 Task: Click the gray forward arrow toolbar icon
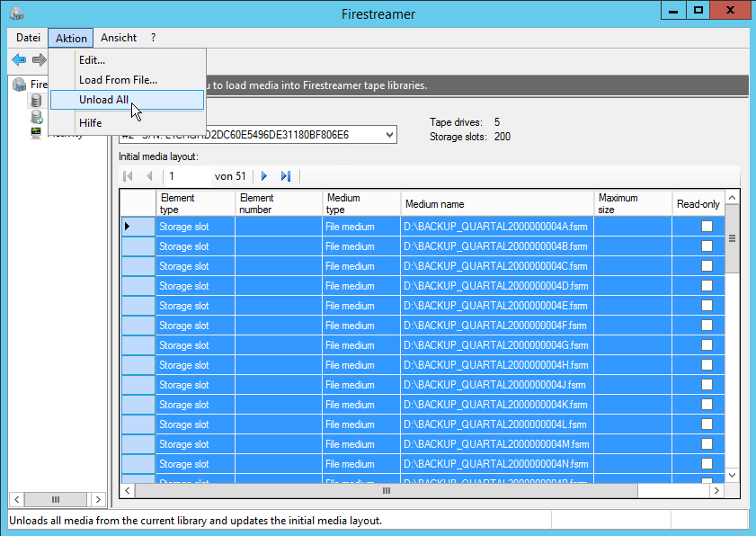39,60
